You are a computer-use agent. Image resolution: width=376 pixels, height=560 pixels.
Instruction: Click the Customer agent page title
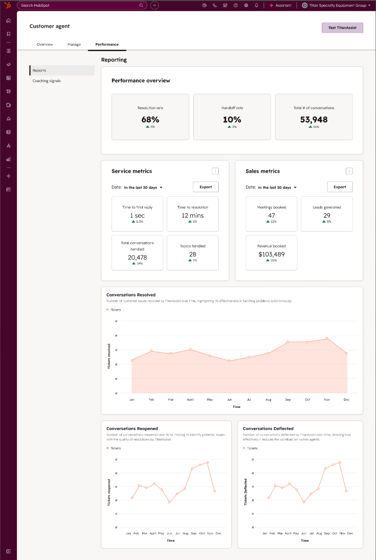pyautogui.click(x=49, y=26)
